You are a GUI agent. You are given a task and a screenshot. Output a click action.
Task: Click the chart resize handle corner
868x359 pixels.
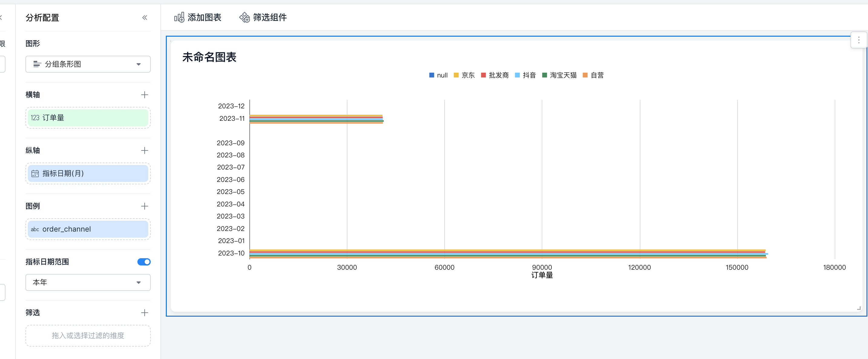(859, 308)
